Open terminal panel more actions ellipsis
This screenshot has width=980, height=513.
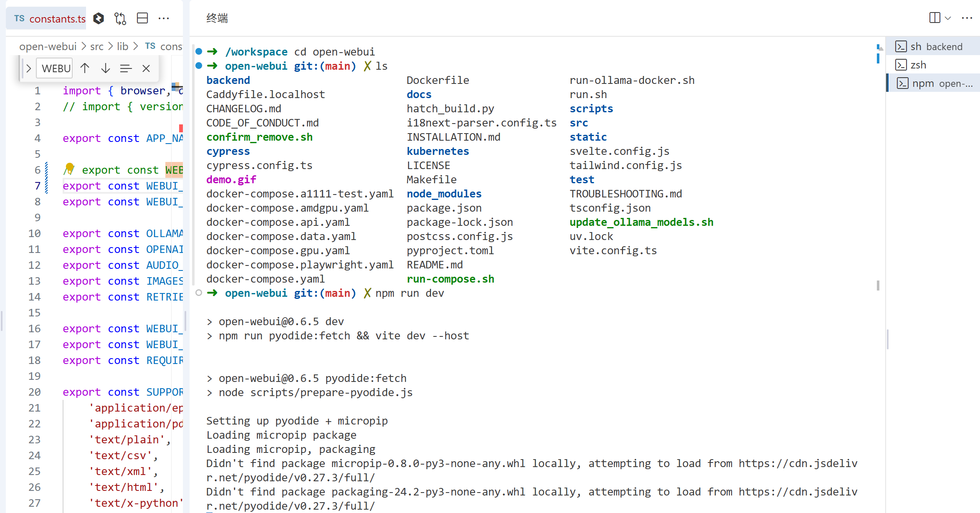tap(967, 18)
